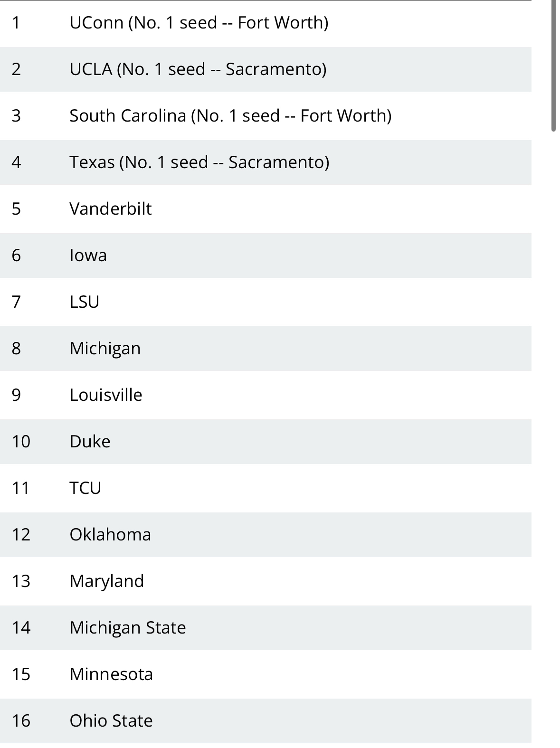The image size is (560, 748).
Task: Click rank number 12 beside Oklahoma
Action: [21, 535]
